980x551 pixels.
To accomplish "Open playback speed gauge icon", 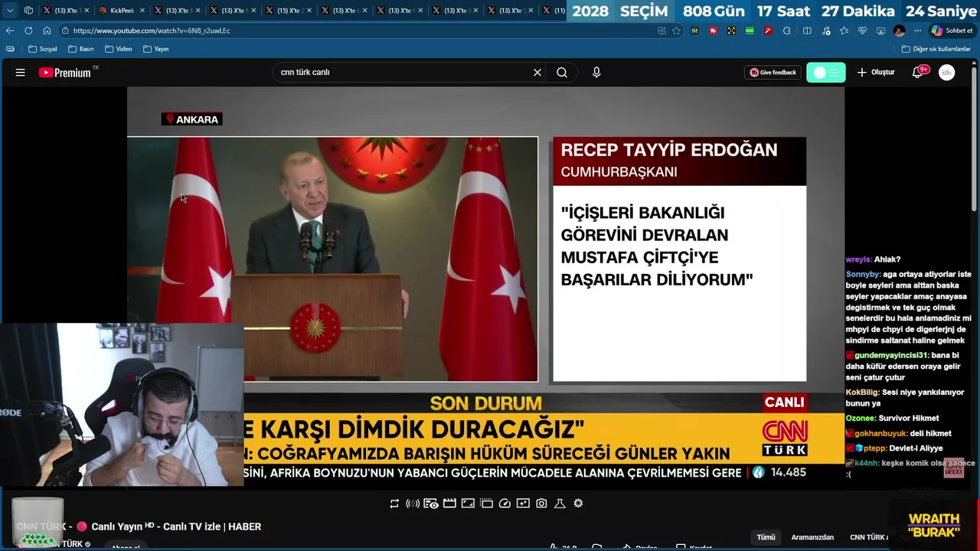I will click(505, 504).
